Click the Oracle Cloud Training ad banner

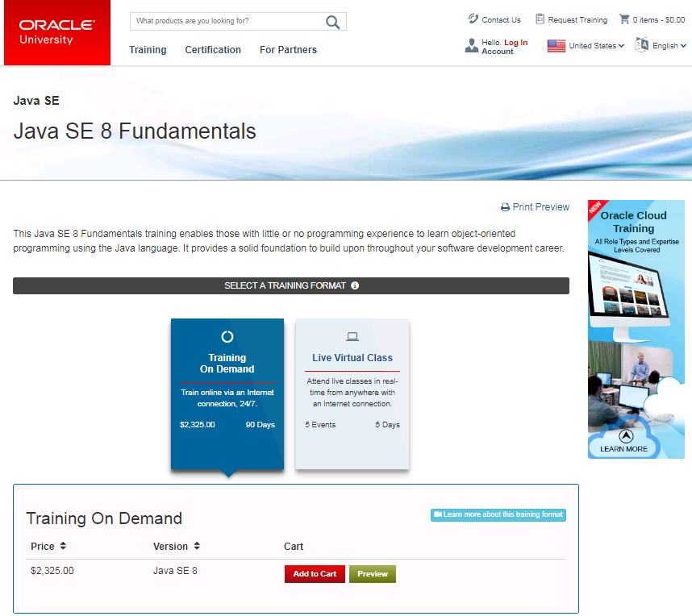click(x=636, y=329)
